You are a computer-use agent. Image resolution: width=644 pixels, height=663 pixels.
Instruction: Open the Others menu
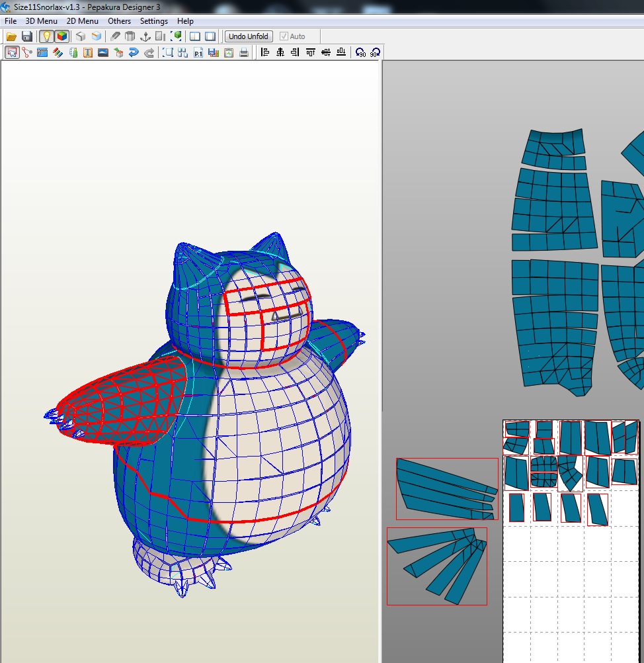pyautogui.click(x=119, y=21)
